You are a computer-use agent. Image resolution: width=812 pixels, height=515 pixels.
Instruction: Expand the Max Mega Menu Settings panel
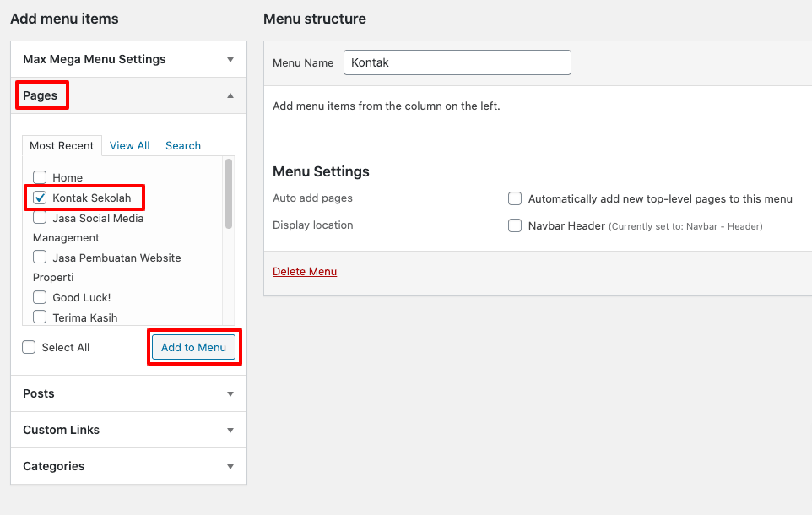point(230,60)
